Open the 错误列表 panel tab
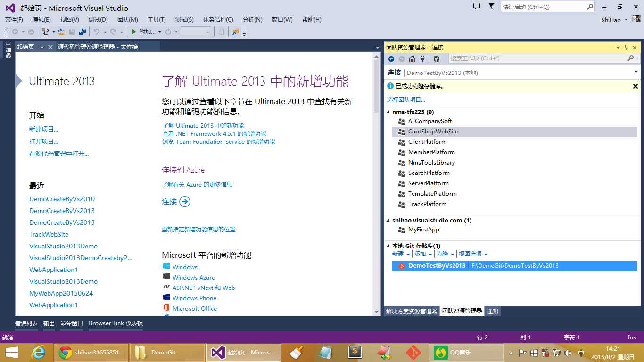The width and height of the screenshot is (644, 362). [x=26, y=323]
